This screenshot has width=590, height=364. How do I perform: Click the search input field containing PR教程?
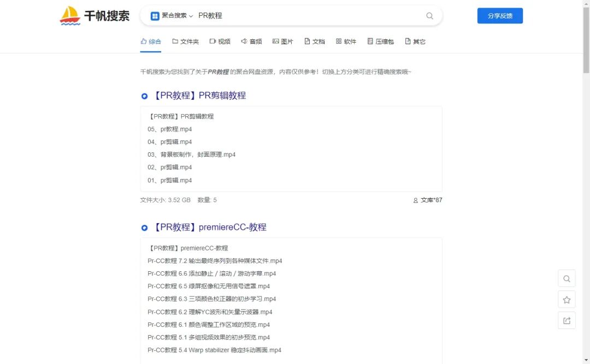coord(309,16)
